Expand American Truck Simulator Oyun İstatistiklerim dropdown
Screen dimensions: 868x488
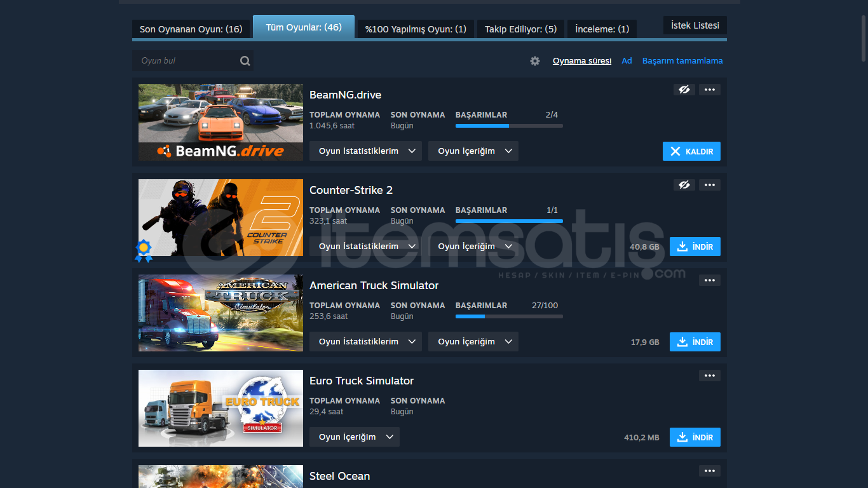tap(365, 342)
